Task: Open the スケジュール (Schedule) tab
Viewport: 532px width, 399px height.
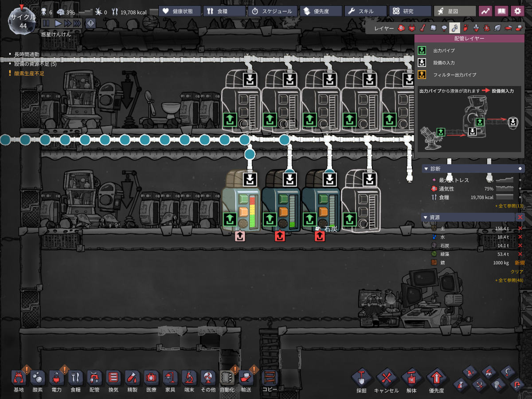Action: click(x=273, y=11)
